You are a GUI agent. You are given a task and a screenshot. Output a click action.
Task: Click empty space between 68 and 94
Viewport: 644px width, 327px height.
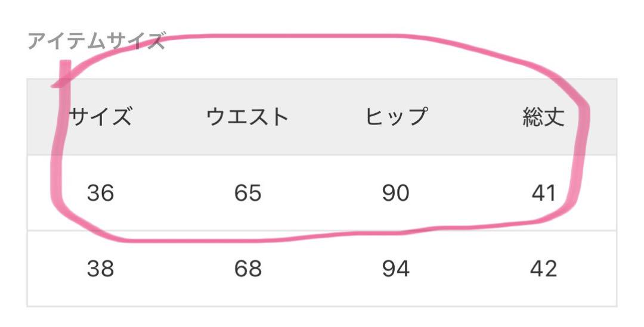point(321,269)
